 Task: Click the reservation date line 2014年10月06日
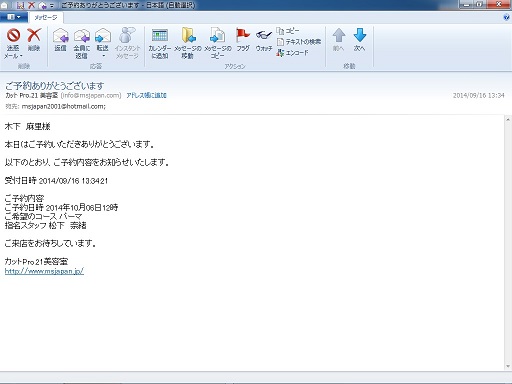[61, 207]
